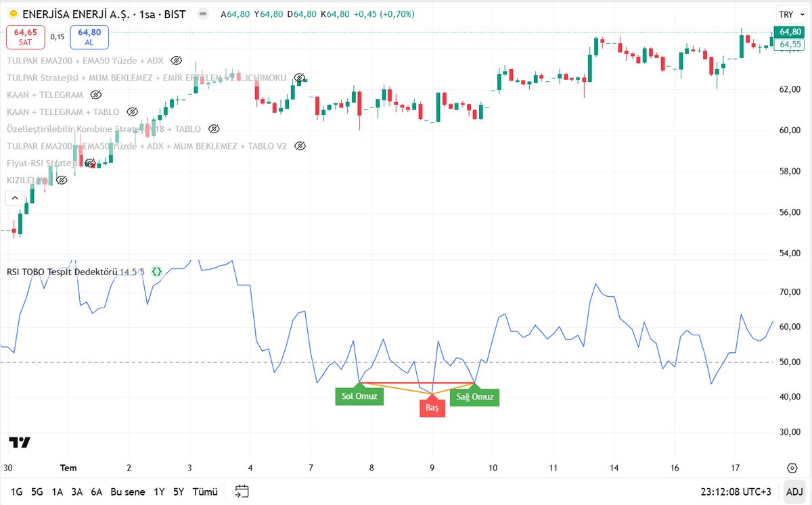812x505 pixels.
Task: Click the TradingView logo
Action: [x=20, y=443]
